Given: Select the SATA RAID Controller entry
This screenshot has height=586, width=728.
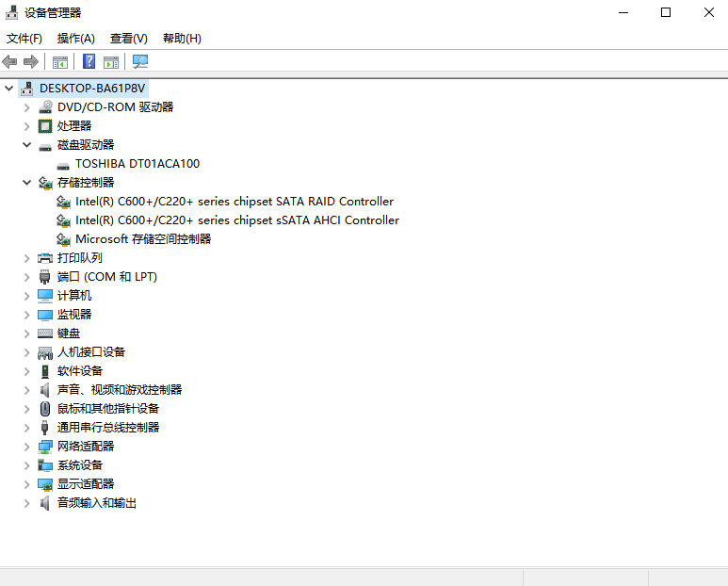Looking at the screenshot, I should tap(235, 202).
